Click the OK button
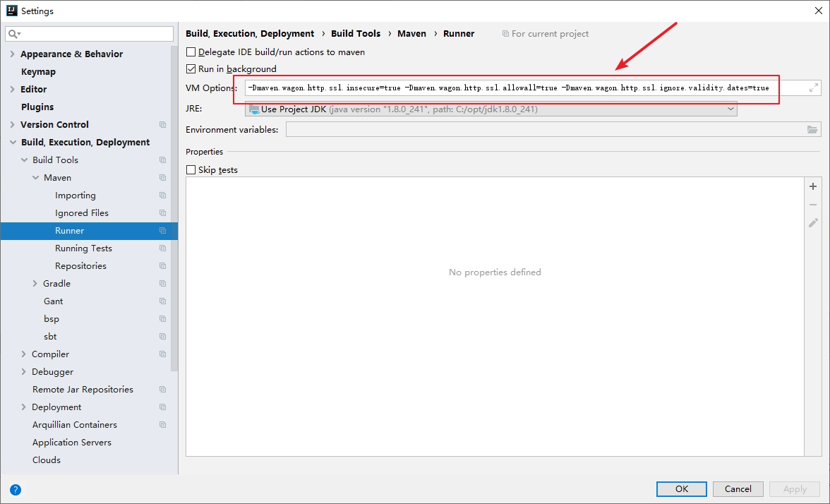This screenshot has width=830, height=504. [681, 489]
